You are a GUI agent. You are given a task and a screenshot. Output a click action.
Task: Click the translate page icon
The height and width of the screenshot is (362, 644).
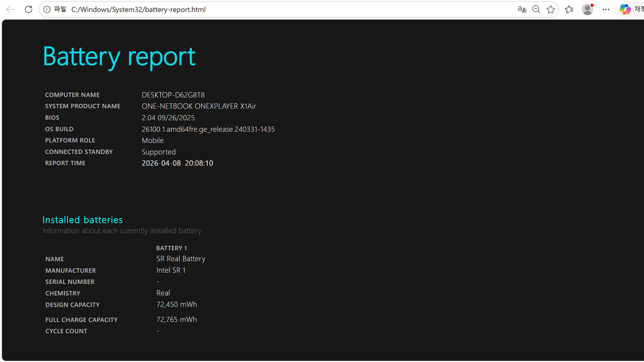522,9
